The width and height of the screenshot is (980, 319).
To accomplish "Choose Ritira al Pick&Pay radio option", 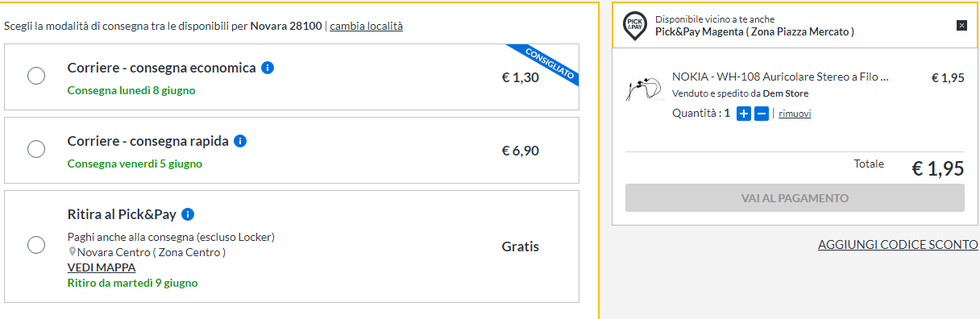I will tap(36, 245).
